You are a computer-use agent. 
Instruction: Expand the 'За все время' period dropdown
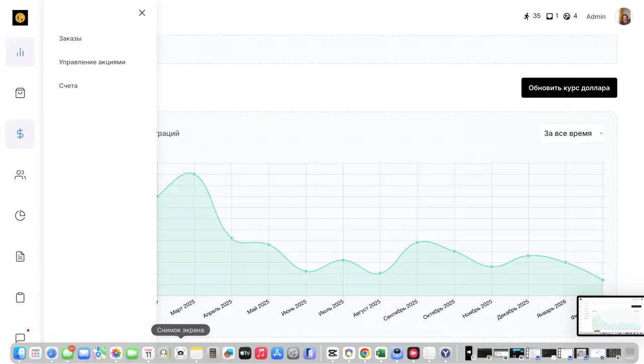coord(572,133)
